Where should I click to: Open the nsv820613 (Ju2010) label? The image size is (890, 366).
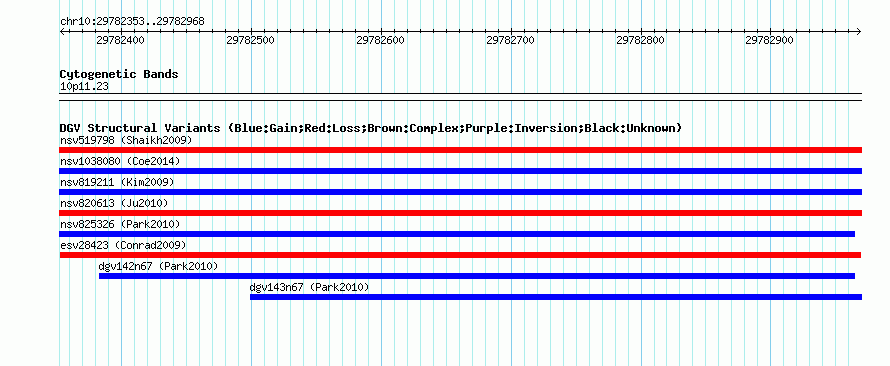(114, 203)
